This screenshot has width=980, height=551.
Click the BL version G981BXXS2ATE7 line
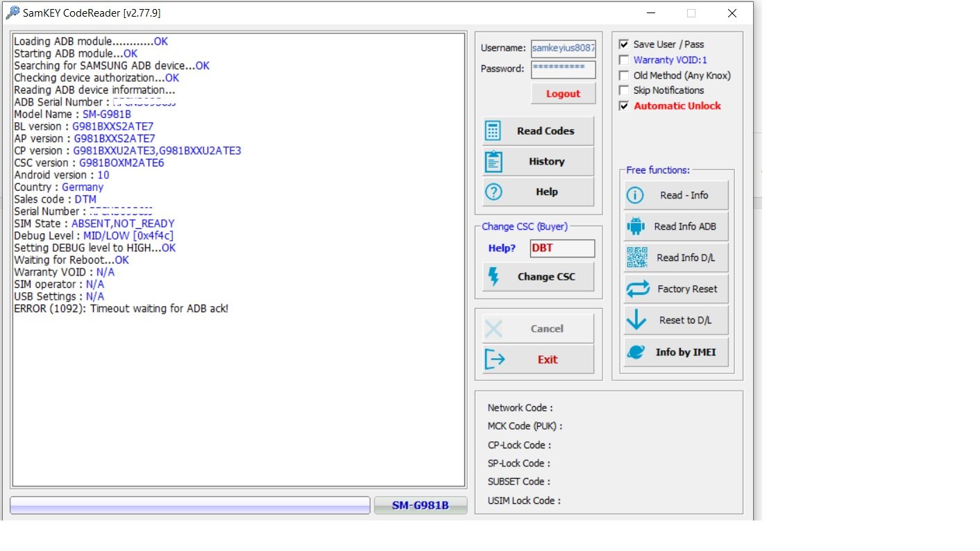click(x=84, y=126)
